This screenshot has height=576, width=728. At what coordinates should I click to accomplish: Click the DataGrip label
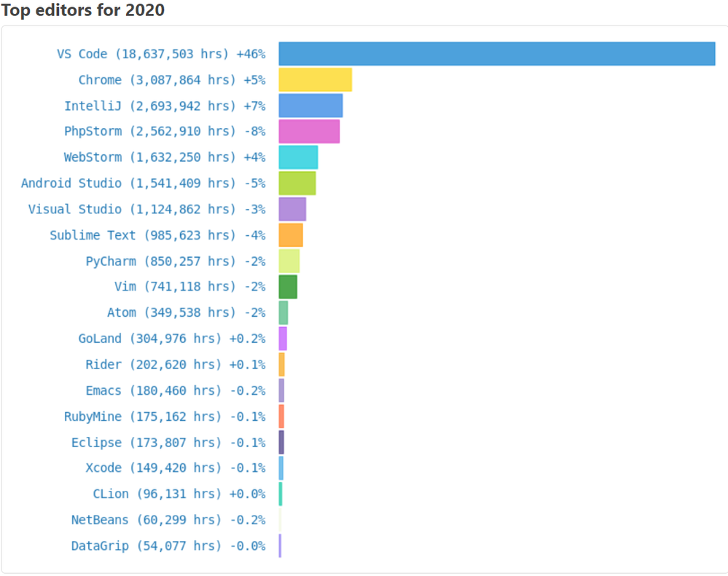(168, 546)
